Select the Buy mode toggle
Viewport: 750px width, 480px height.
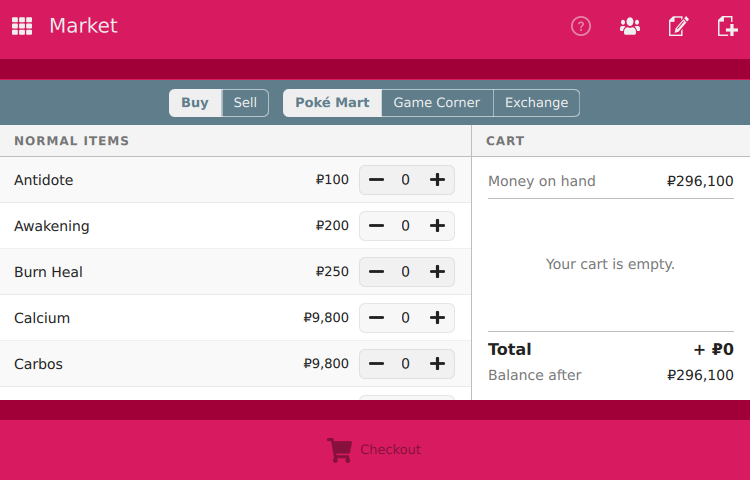coord(195,103)
